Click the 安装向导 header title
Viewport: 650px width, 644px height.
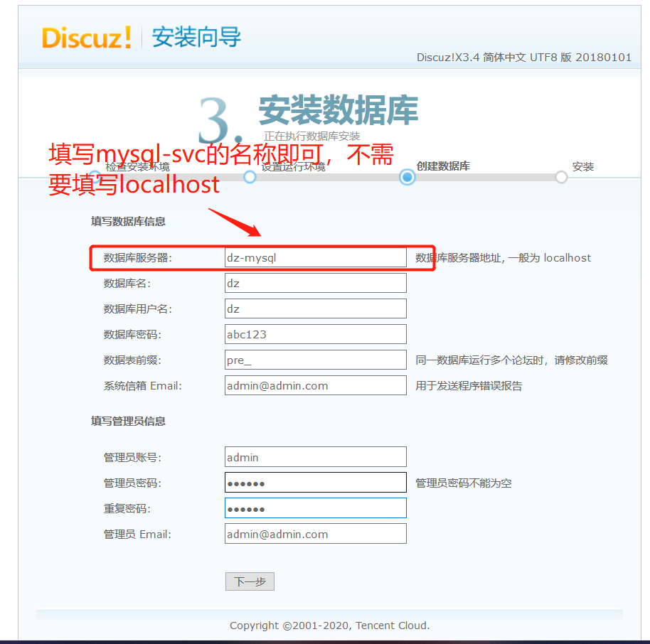(x=196, y=37)
